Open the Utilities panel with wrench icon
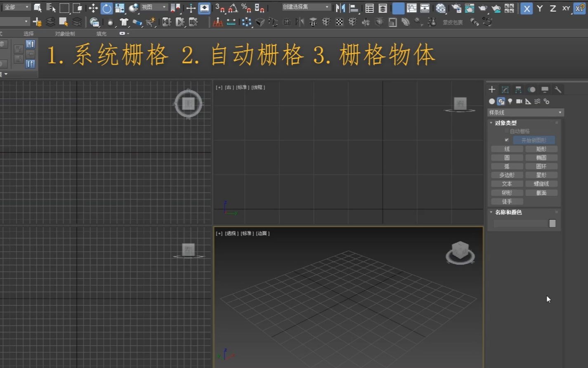The width and height of the screenshot is (588, 368). pyautogui.click(x=558, y=89)
